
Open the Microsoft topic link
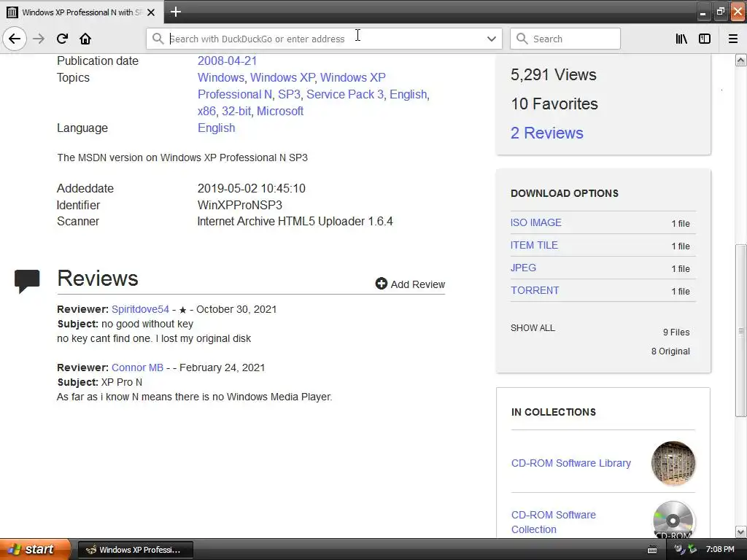click(x=280, y=111)
